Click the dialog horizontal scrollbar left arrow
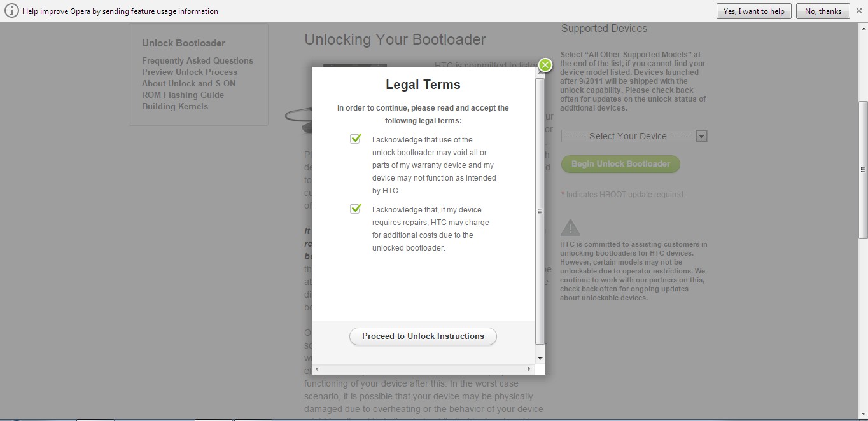Viewport: 868px width, 421px height. tap(317, 369)
